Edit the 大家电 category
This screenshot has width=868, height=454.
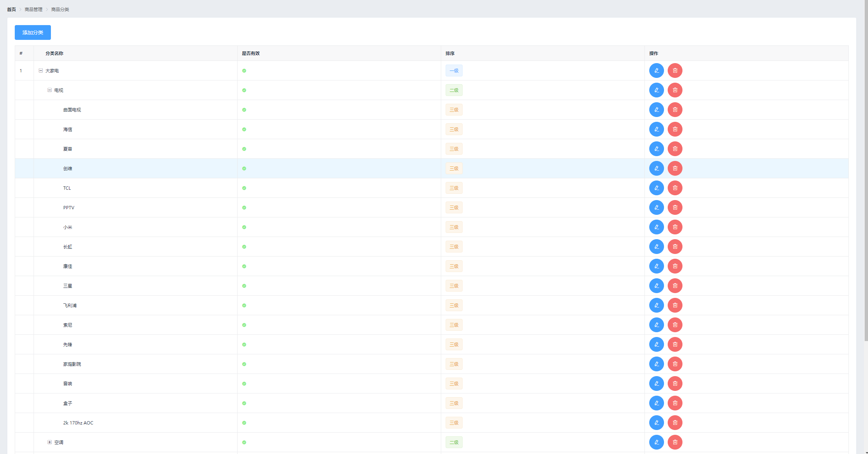pyautogui.click(x=657, y=70)
